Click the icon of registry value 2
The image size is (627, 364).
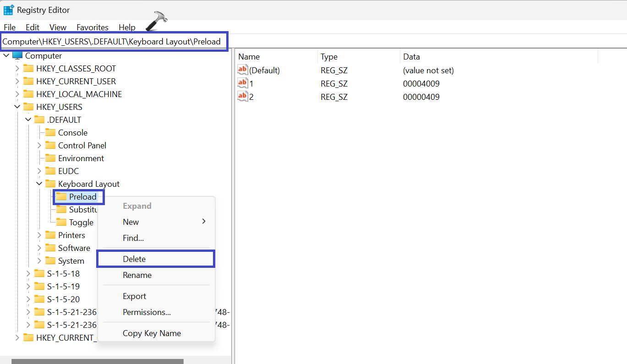(242, 97)
